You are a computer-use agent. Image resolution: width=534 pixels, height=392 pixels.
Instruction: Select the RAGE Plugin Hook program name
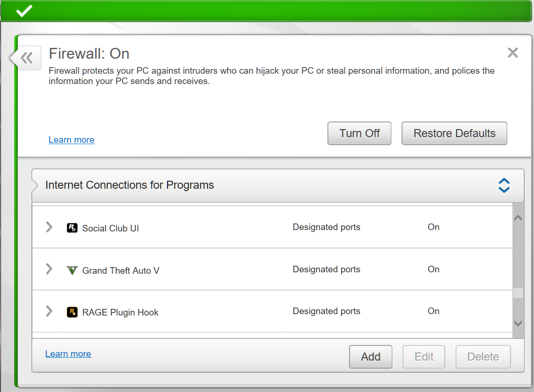(x=120, y=313)
